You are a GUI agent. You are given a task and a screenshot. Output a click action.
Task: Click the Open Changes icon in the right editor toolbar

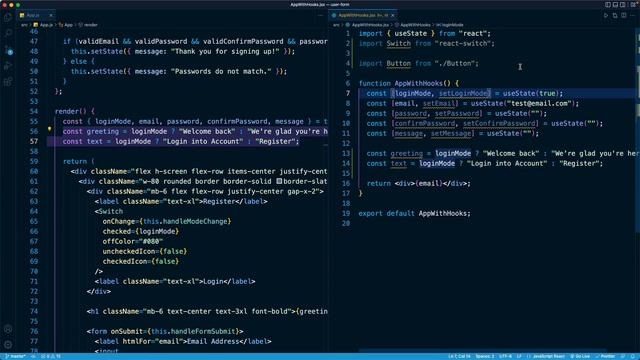click(x=615, y=15)
